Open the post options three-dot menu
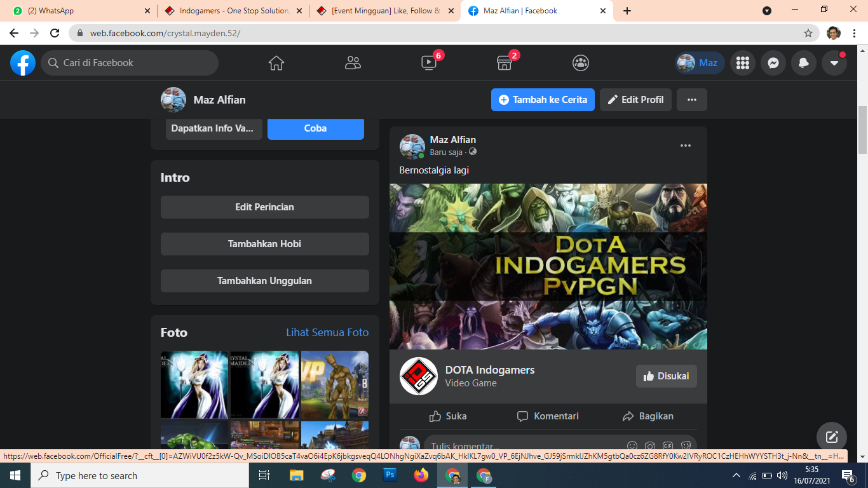The height and width of the screenshot is (488, 868). click(x=686, y=146)
